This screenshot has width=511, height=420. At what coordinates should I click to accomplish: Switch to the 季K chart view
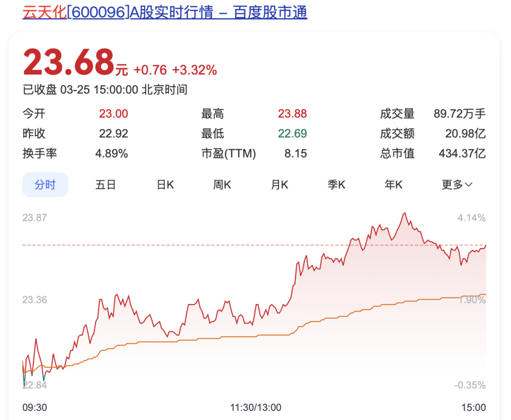pos(336,185)
